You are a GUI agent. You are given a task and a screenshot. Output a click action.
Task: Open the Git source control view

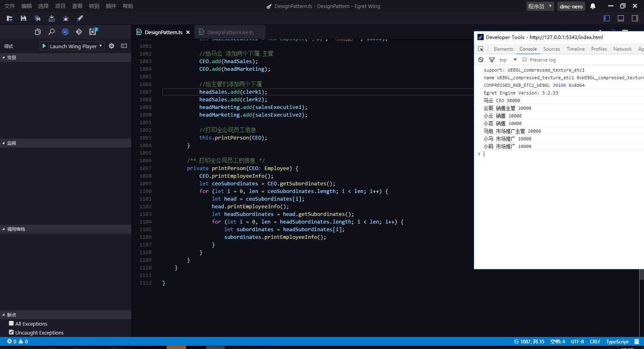point(79,32)
